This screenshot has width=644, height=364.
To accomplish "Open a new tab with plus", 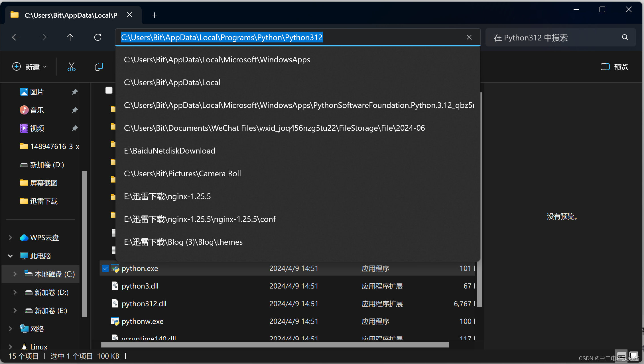I will click(x=154, y=15).
